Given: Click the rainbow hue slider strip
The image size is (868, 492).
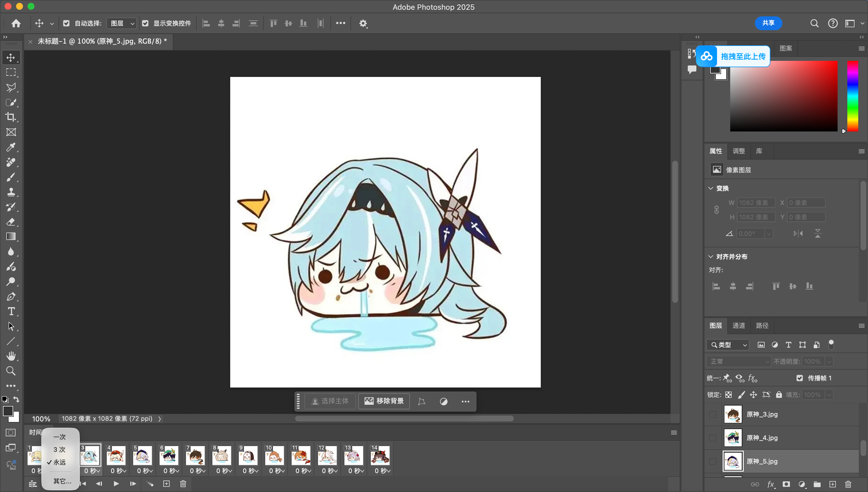Looking at the screenshot, I should click(x=852, y=96).
